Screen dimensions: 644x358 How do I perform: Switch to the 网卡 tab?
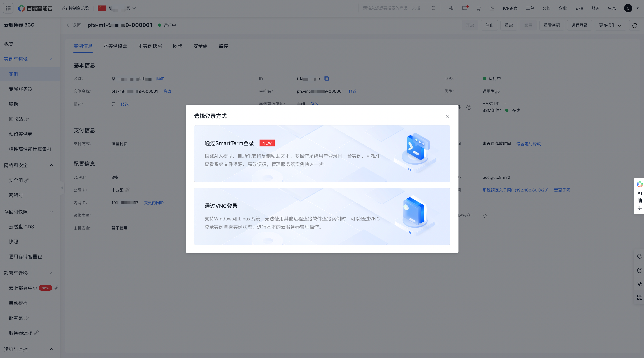coord(178,46)
